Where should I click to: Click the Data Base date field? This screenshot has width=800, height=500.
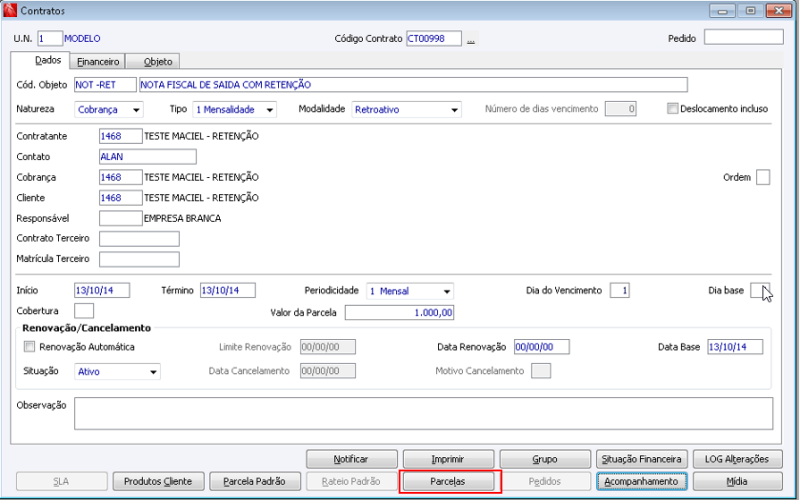735,347
